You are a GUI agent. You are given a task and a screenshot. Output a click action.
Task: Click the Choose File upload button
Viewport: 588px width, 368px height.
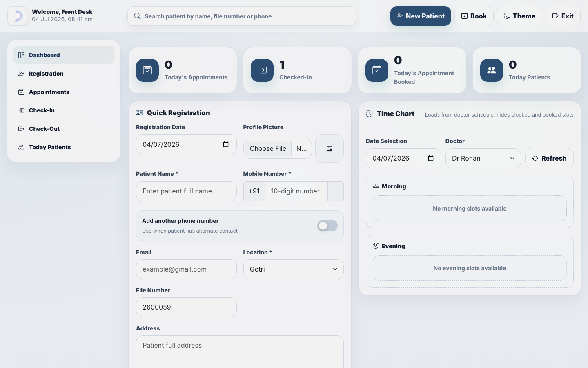coord(268,148)
